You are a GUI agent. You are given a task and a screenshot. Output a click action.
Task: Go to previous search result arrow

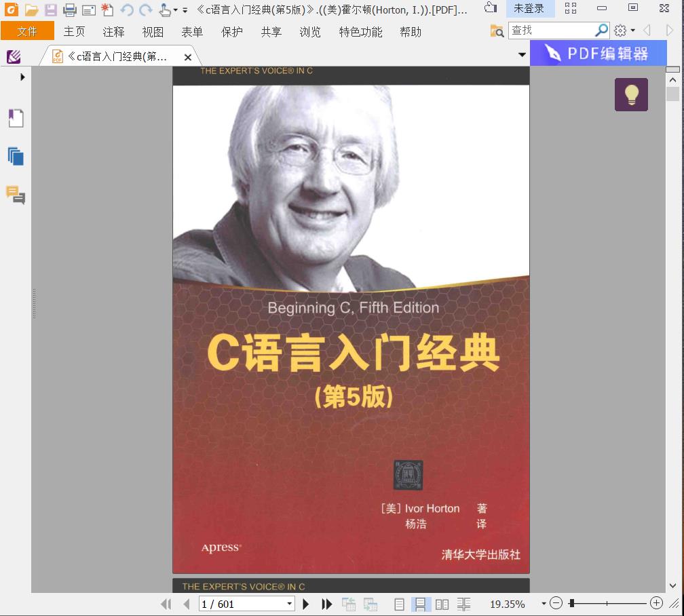(647, 30)
